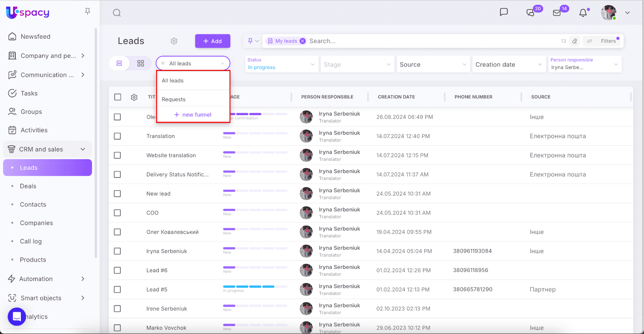Switch to kanban grid view icon
This screenshot has width=644, height=334.
pos(140,64)
